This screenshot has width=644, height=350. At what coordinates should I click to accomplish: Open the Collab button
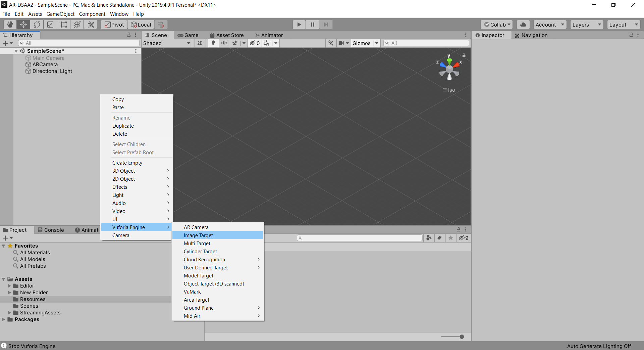[497, 25]
